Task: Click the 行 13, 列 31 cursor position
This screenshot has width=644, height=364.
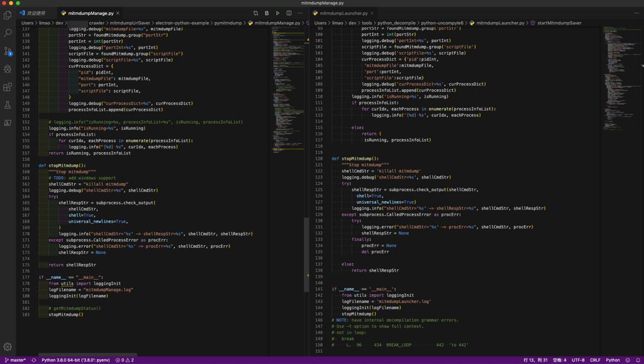Action: pos(535,360)
